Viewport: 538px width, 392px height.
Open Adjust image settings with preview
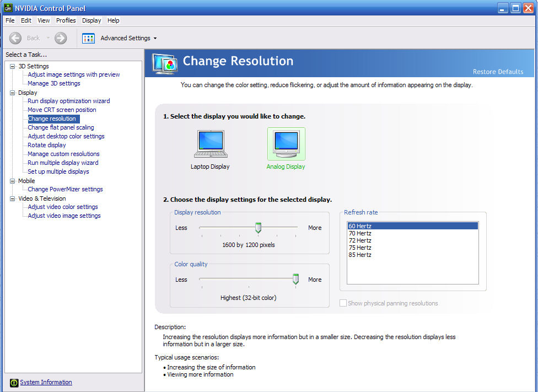(74, 74)
